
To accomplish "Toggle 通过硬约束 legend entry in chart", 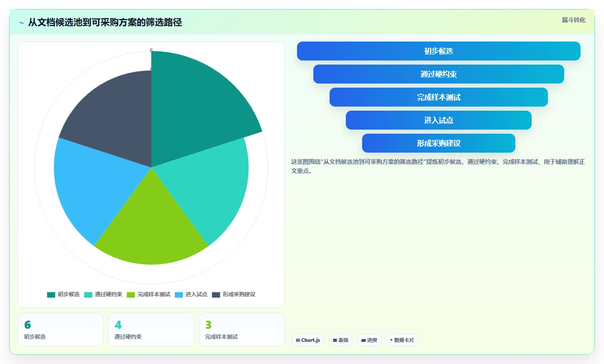I will (103, 294).
